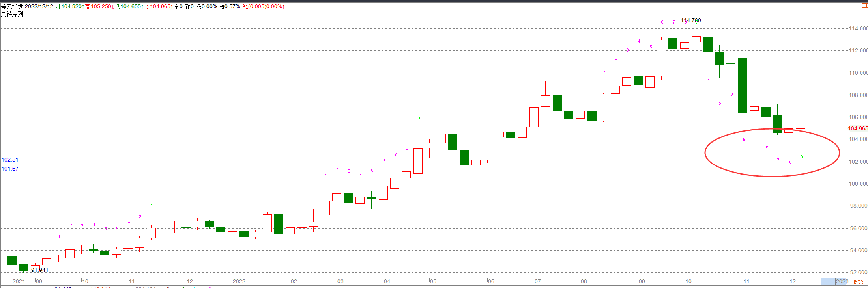Click the 2022 year label on date axis
The image size is (868, 288).
coord(239,281)
